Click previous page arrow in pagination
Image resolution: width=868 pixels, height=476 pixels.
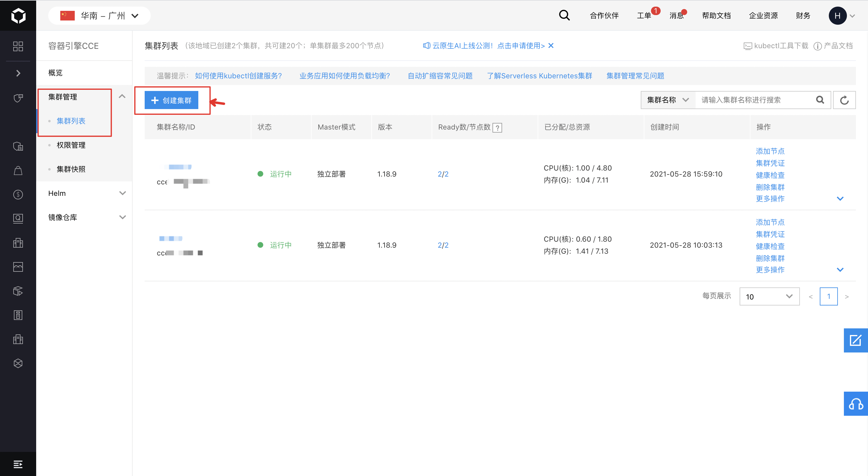pyautogui.click(x=810, y=297)
